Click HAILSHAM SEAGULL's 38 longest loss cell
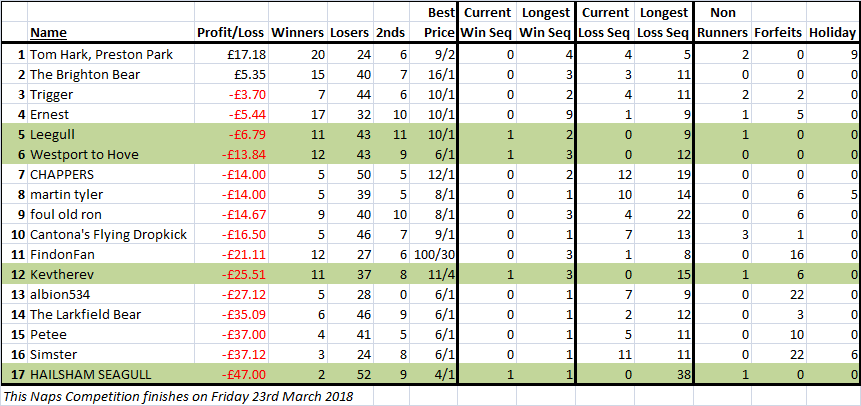 [x=664, y=375]
